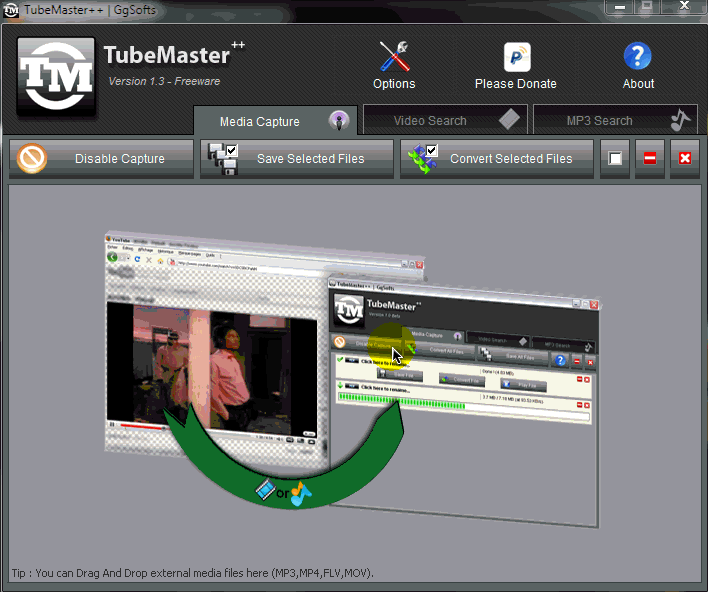
Task: Close the TubeMaster++ window
Action: (684, 7)
